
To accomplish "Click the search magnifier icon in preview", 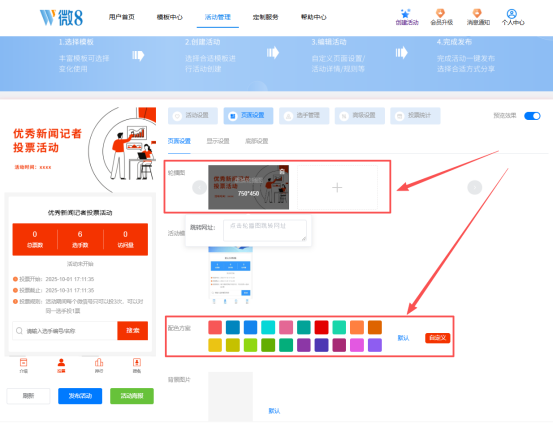I will 19,331.
